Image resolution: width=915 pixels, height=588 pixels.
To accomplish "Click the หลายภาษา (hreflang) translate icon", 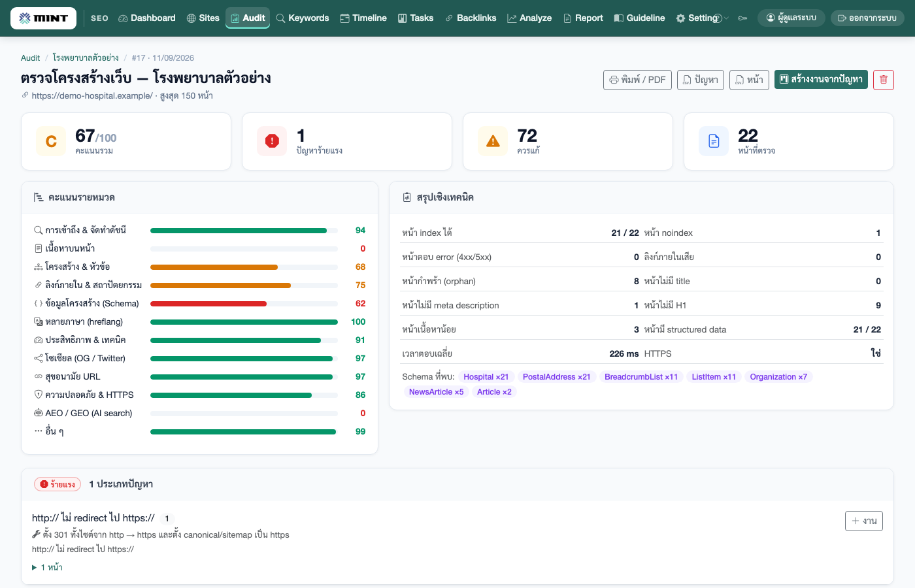I will pos(39,322).
